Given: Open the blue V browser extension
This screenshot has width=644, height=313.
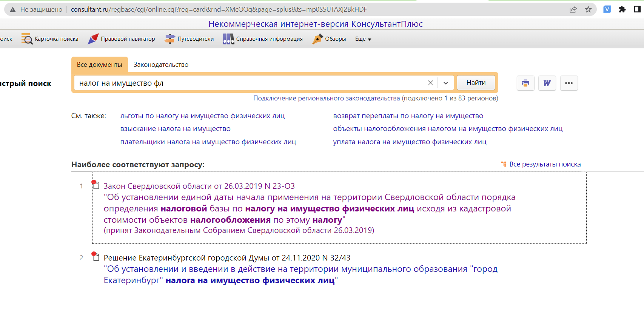Looking at the screenshot, I should pos(607,9).
